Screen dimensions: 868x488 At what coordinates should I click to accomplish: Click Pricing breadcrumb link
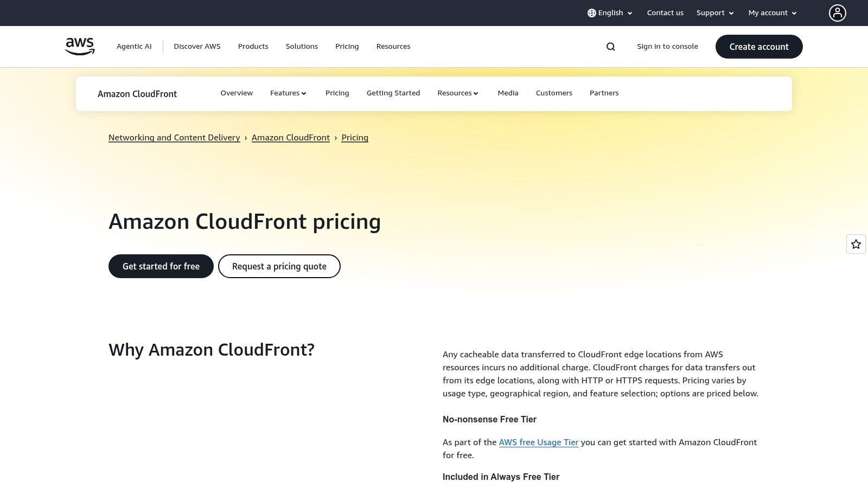coord(355,138)
